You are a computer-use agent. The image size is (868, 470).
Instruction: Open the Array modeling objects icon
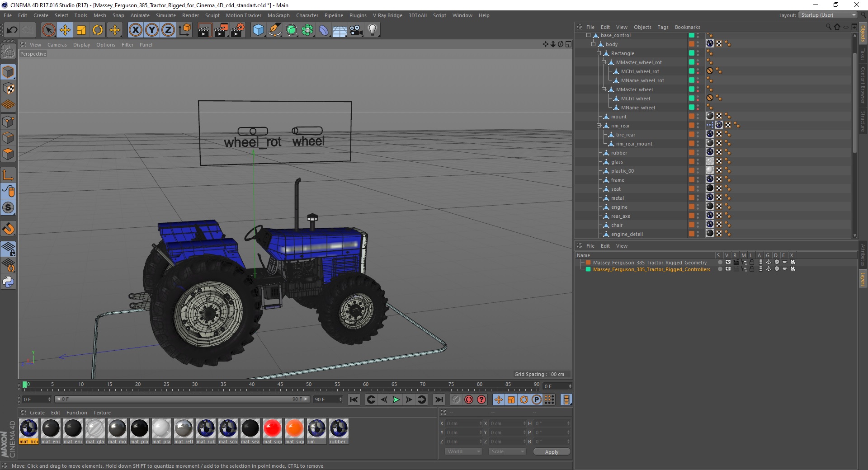pos(307,30)
